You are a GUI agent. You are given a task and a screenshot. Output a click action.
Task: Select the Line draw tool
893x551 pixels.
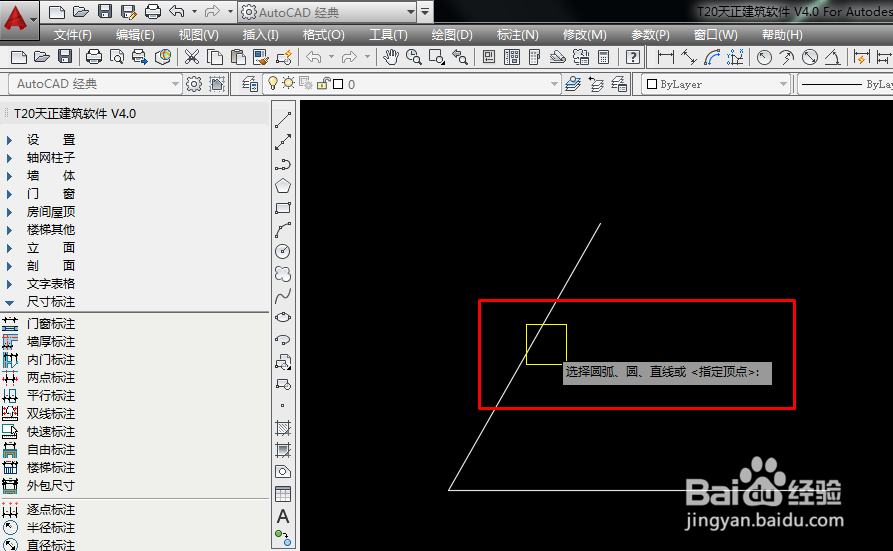(283, 120)
